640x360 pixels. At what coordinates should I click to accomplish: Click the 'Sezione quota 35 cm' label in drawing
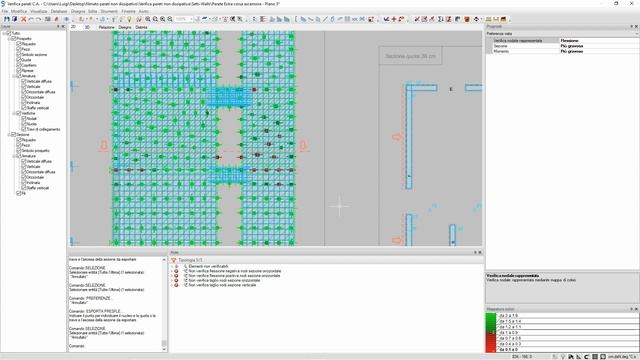411,56
